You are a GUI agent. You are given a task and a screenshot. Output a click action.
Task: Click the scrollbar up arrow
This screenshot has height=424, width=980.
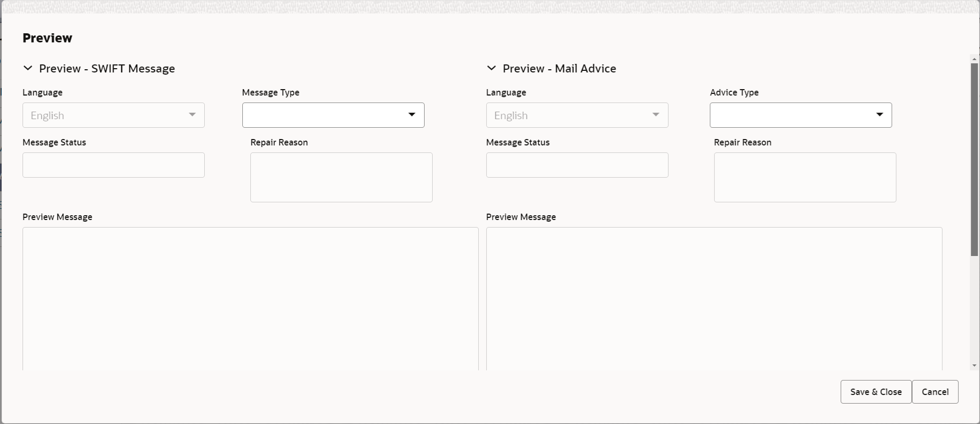tap(975, 58)
